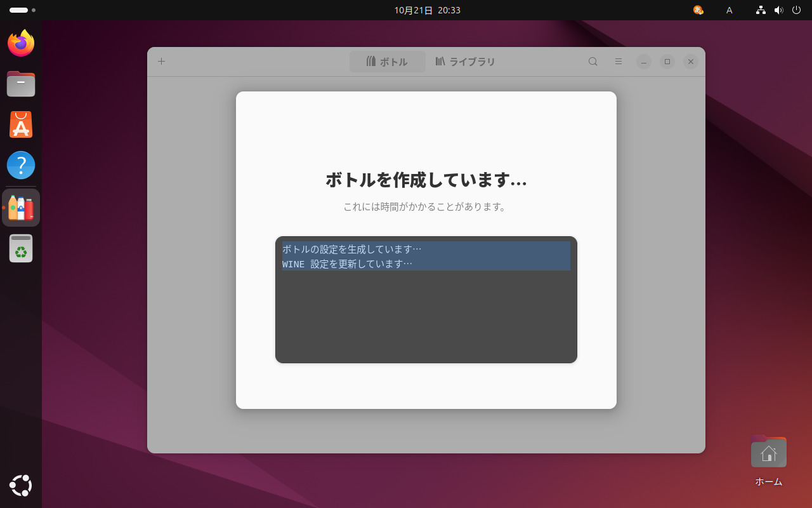Open the あ input method menu
Viewport: 812px width, 508px height.
[x=698, y=10]
